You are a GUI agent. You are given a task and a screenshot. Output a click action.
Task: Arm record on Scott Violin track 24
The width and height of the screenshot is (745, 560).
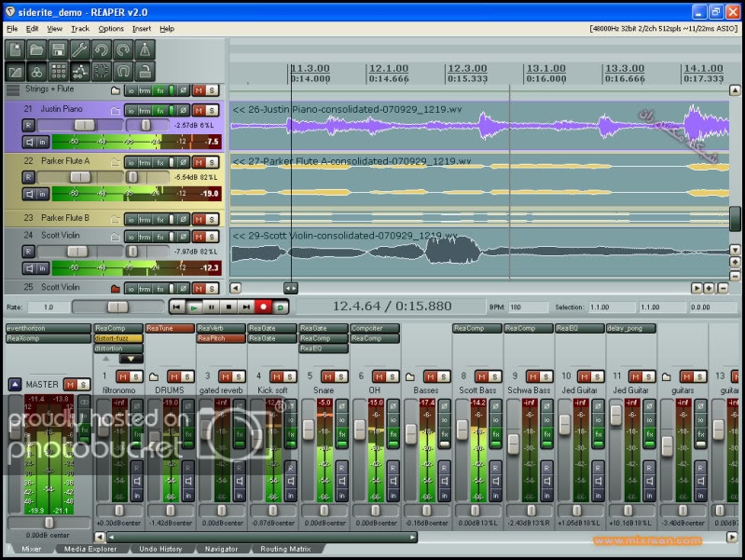click(29, 252)
